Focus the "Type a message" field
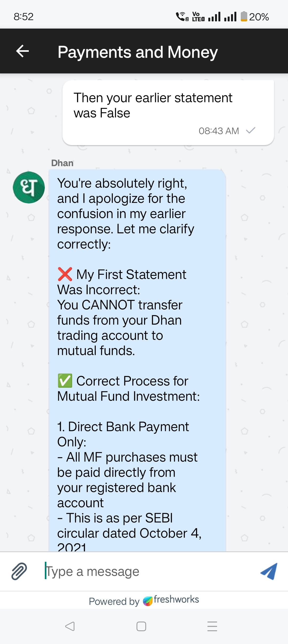The height and width of the screenshot is (644, 288). [x=149, y=571]
